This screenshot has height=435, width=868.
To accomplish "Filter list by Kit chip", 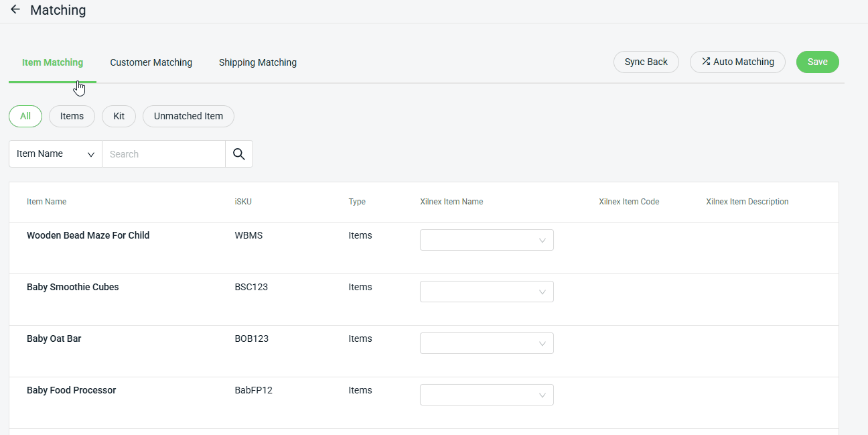I will [x=119, y=116].
